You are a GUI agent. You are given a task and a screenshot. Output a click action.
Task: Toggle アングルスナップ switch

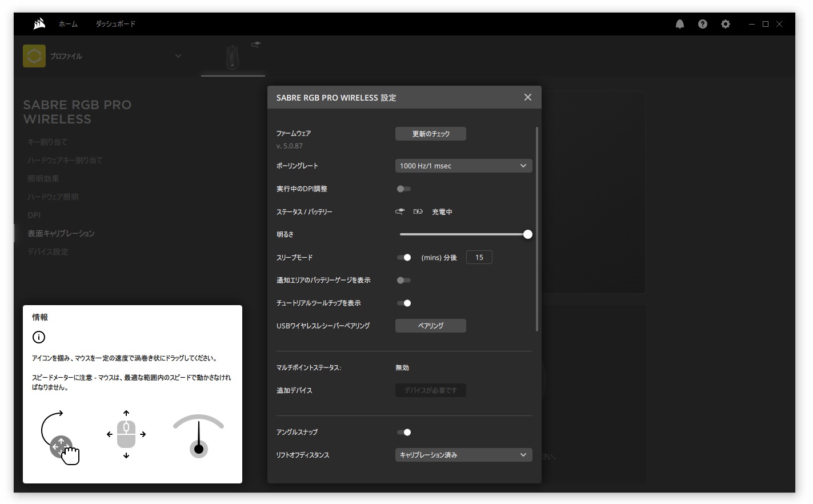404,432
